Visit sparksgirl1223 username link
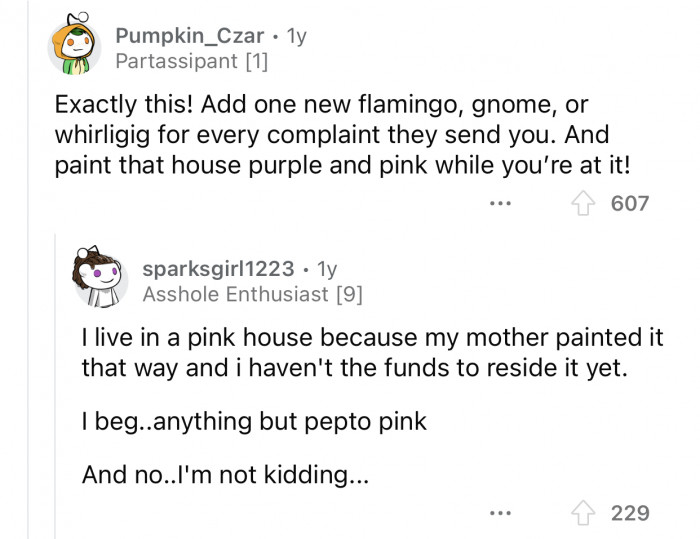Viewport: 700px width, 539px height. tap(218, 269)
